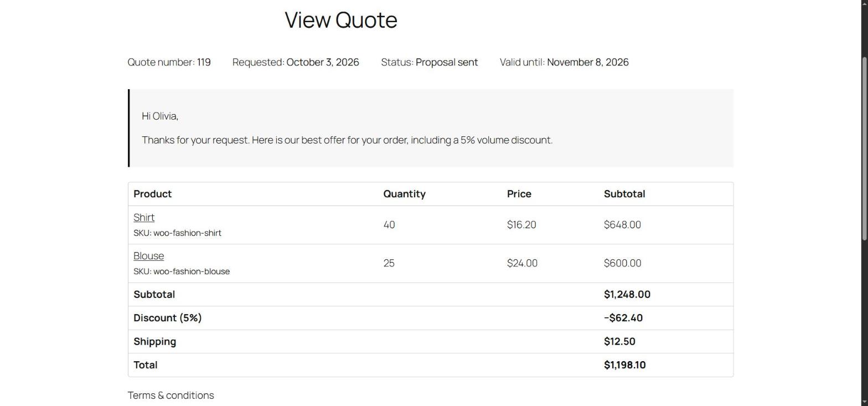This screenshot has width=868, height=406.
Task: Click SKU woo-fashion-blouse text
Action: (182, 271)
